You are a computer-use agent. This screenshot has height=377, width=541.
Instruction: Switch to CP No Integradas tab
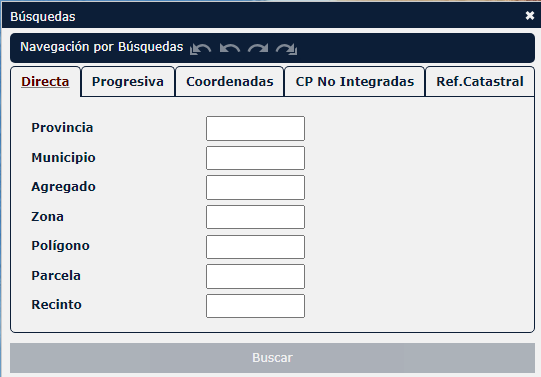click(x=354, y=82)
